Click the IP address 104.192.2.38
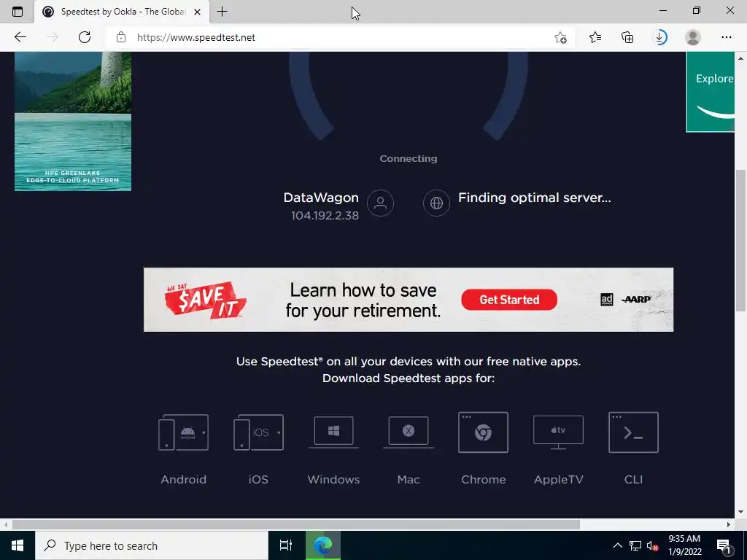The height and width of the screenshot is (560, 747). (325, 216)
